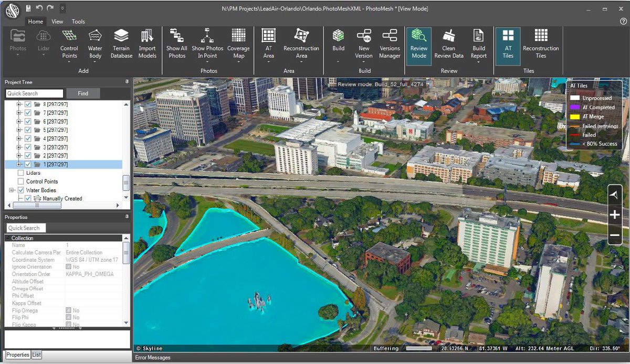Expand collection 5 [297/297] node
630x364 pixels.
[19, 130]
